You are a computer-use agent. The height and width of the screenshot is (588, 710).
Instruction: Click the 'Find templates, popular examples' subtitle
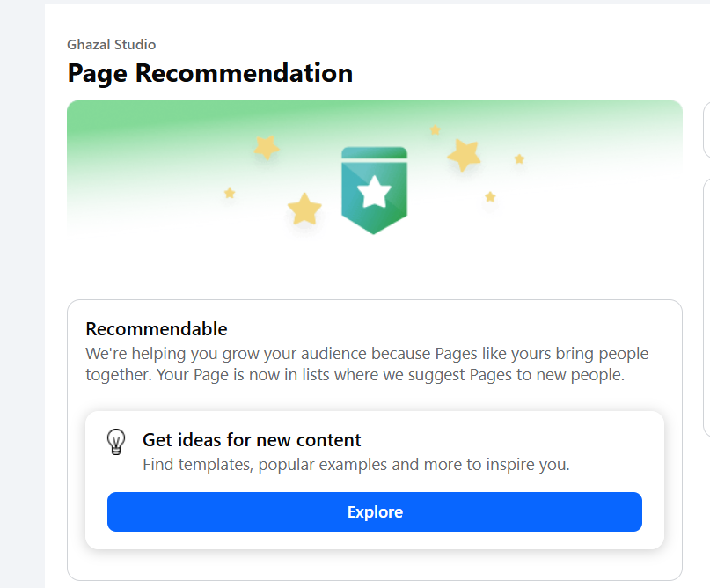coord(356,465)
